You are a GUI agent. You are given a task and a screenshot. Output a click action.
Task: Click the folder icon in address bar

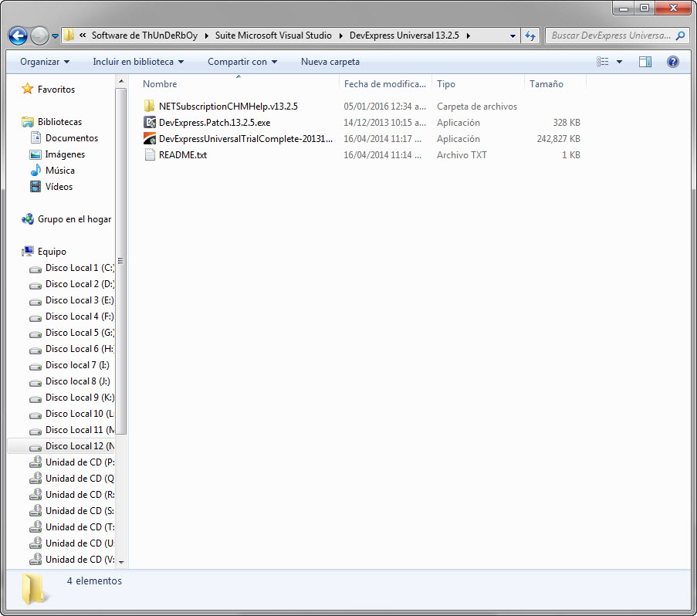pyautogui.click(x=69, y=36)
